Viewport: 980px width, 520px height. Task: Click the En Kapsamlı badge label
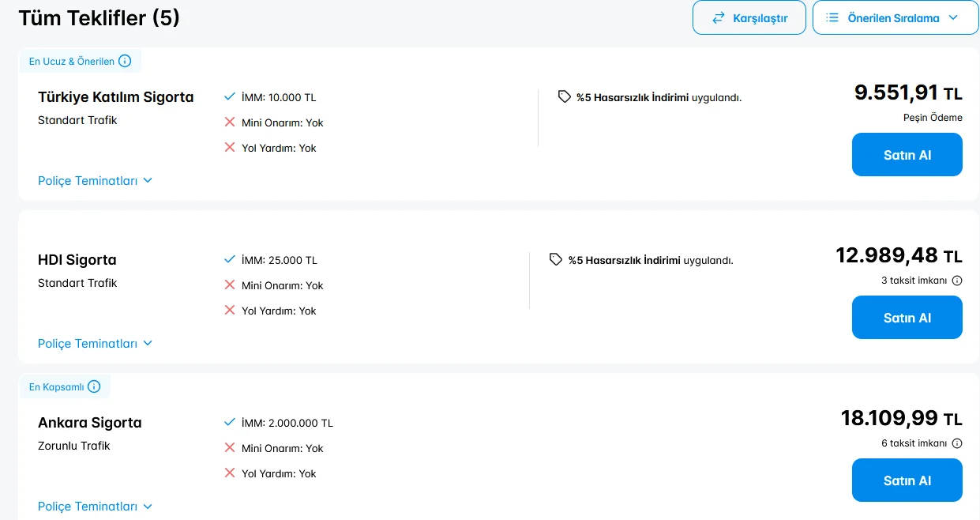coord(56,387)
